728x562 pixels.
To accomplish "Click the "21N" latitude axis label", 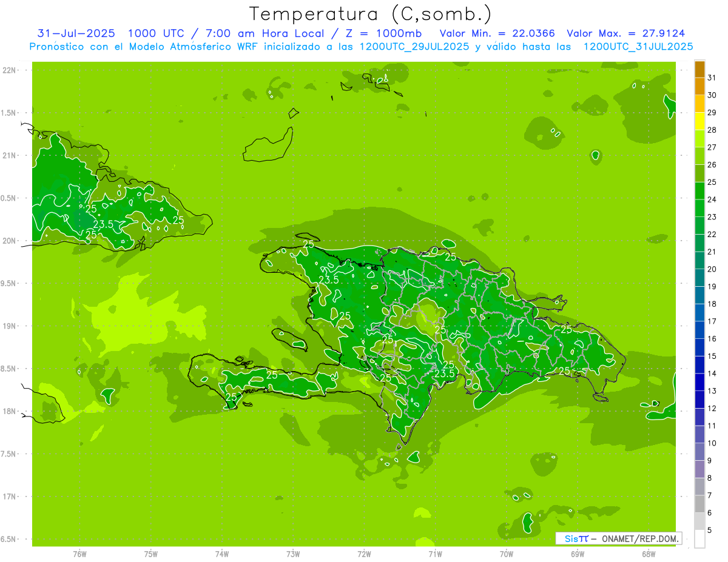I will click(x=9, y=155).
